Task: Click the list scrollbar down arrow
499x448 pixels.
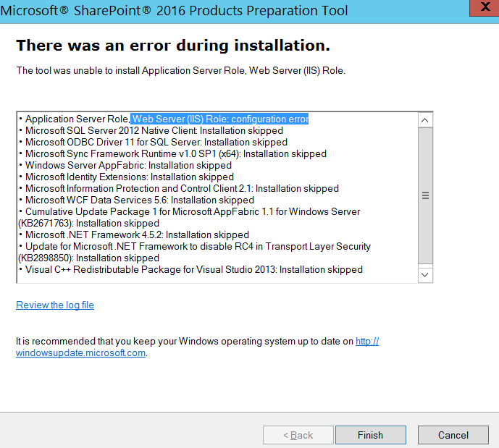Action: tap(425, 275)
